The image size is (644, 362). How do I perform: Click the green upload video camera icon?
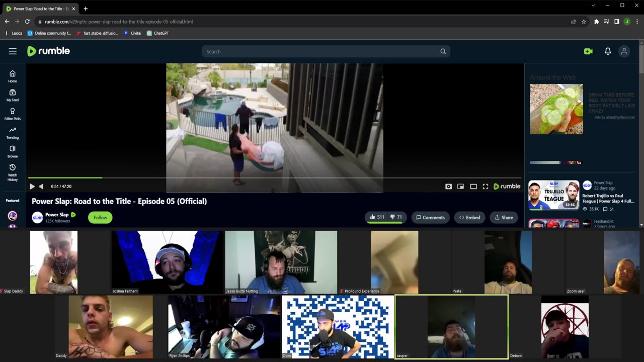588,51
